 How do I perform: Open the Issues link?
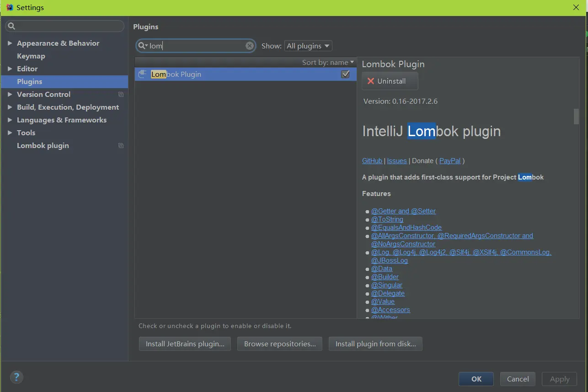tap(397, 161)
